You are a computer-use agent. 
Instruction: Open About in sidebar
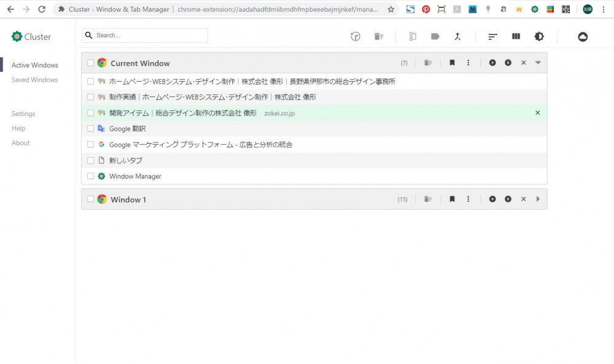(x=20, y=143)
